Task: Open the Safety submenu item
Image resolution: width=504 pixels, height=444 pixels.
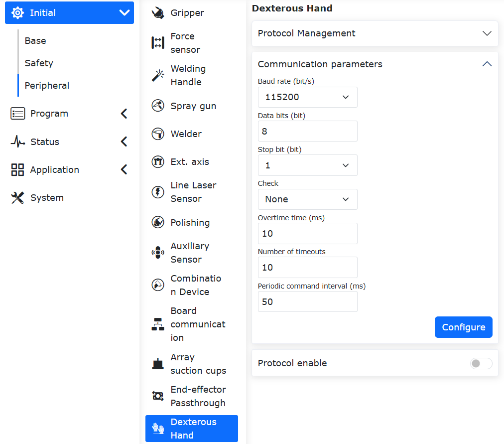Action: [x=39, y=63]
